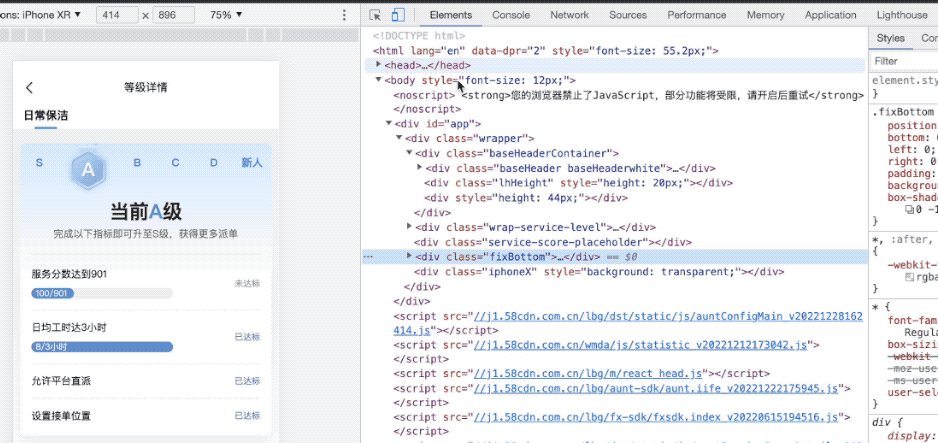
Task: Open the Application tab
Action: click(x=830, y=15)
